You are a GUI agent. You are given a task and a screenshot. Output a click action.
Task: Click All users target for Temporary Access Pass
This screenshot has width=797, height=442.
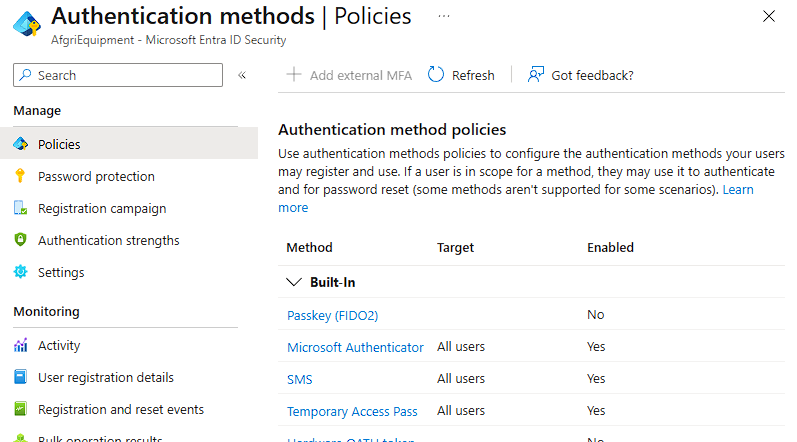point(461,411)
